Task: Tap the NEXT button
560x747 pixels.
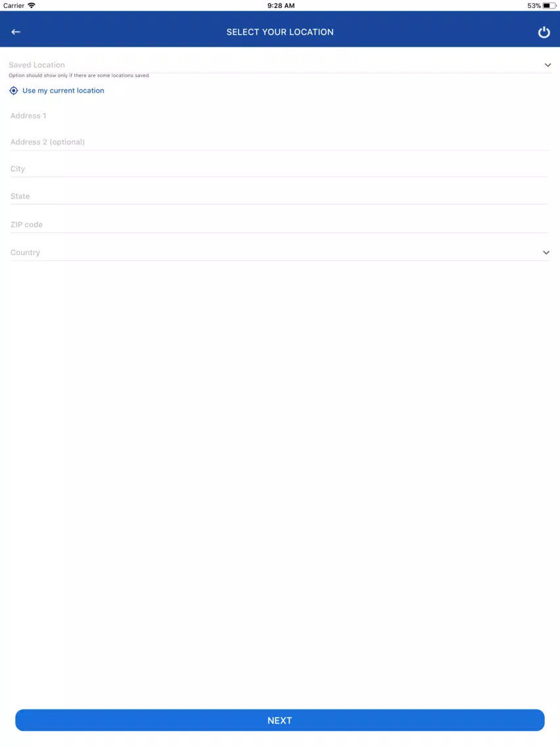Action: point(280,720)
